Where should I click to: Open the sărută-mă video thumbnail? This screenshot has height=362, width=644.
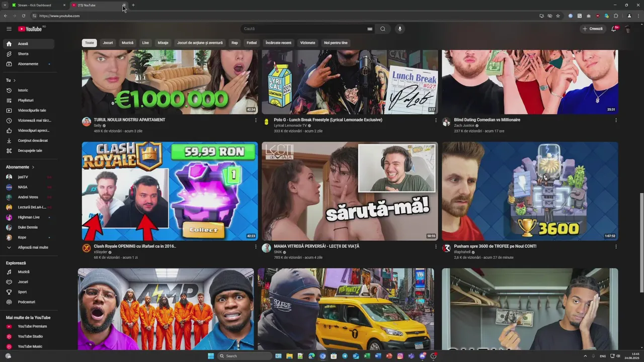(350, 191)
